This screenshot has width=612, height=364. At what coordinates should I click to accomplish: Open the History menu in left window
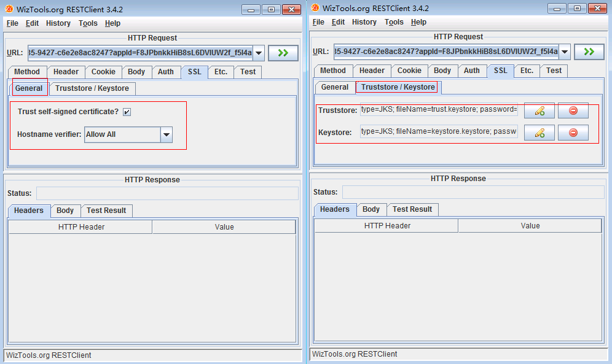click(x=58, y=23)
